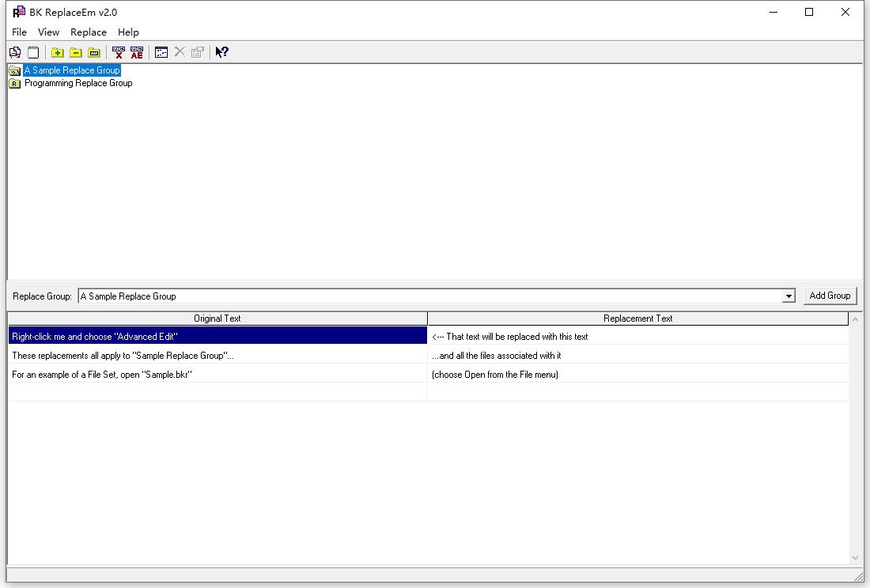The image size is (870, 588).
Task: Open the Help menu
Action: [x=128, y=32]
